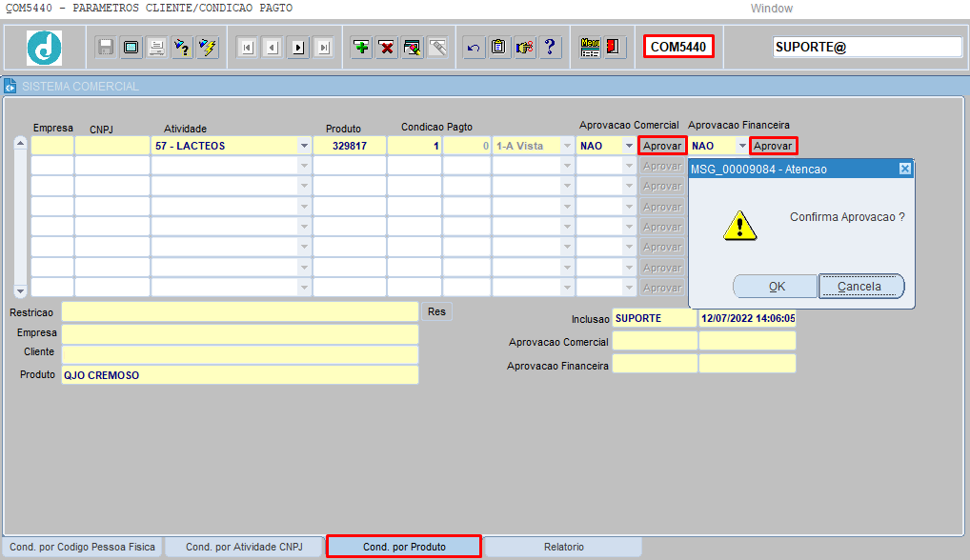Click the Produto field showing QJO CREMOSO
This screenshot has width=970, height=560.
point(240,374)
